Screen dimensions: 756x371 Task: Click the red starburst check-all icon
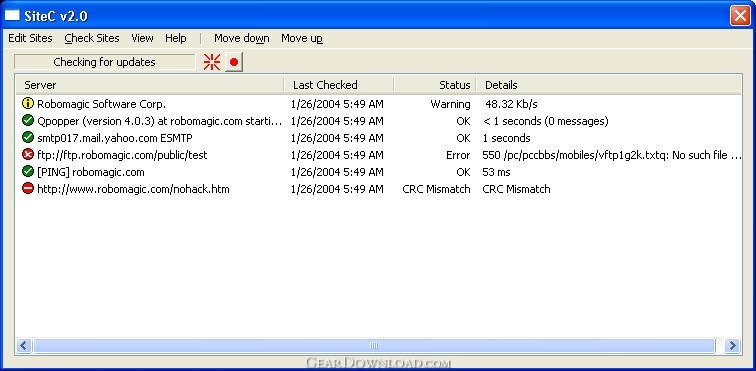click(212, 62)
